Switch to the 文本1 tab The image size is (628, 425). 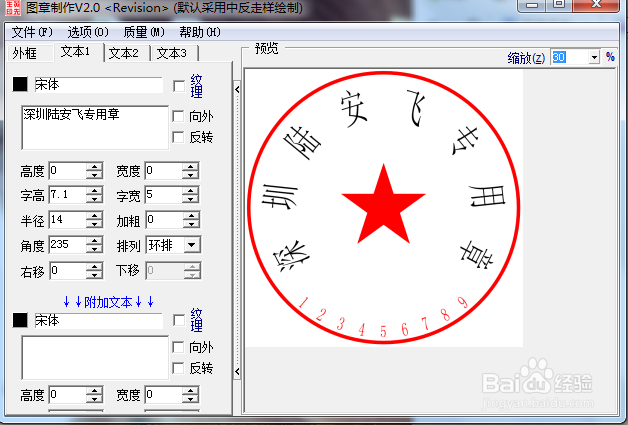pyautogui.click(x=78, y=52)
